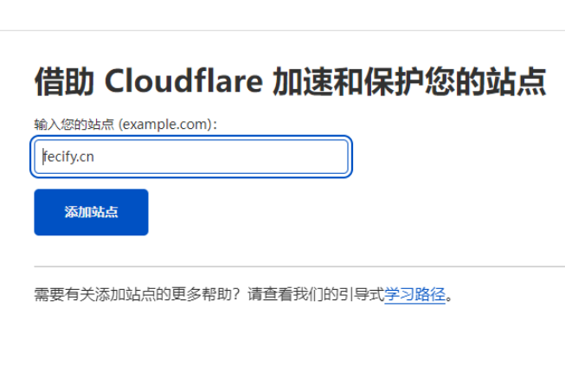Click example.com in the input label
Screen dimensions: 565x392
click(164, 125)
